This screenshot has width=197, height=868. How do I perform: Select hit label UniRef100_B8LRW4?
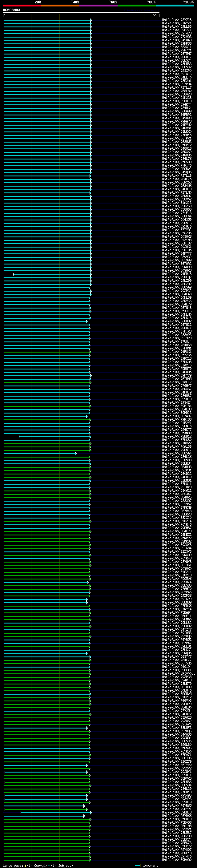click(176, 464)
